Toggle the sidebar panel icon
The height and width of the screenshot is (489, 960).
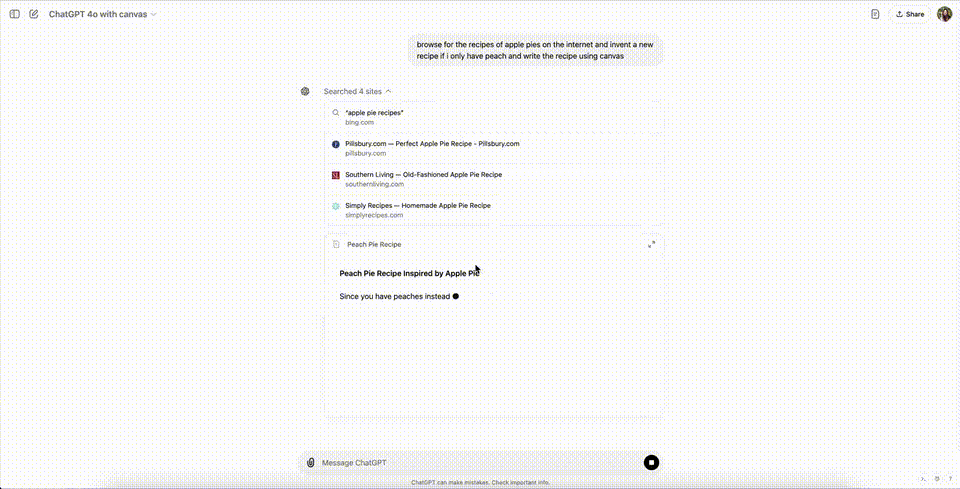(15, 14)
